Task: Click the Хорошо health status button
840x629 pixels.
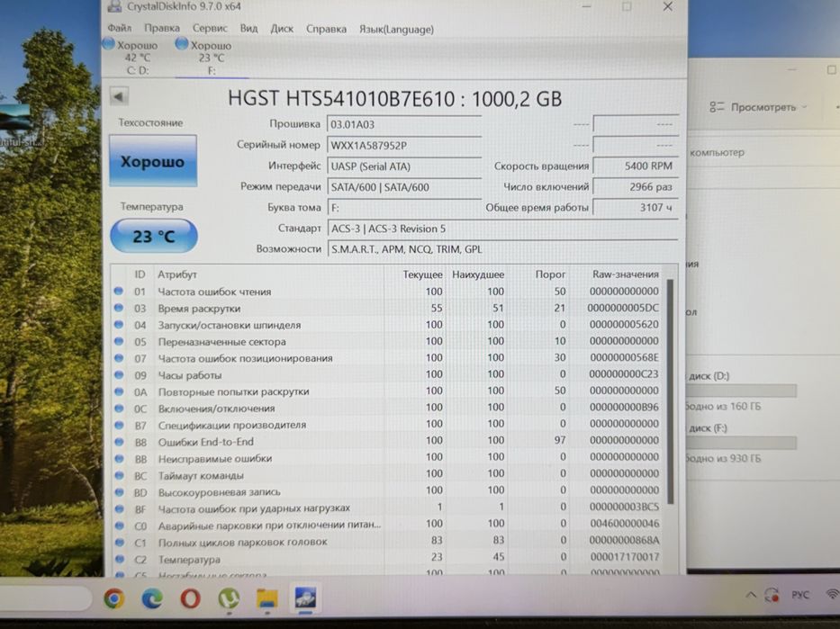Action: click(x=153, y=161)
